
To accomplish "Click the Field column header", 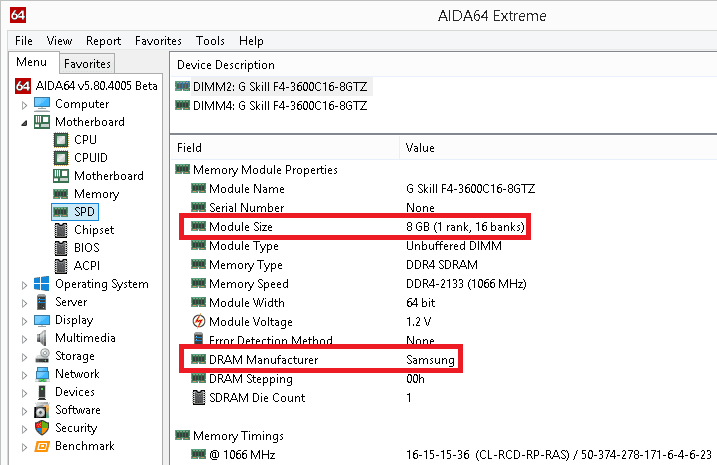I will 286,148.
